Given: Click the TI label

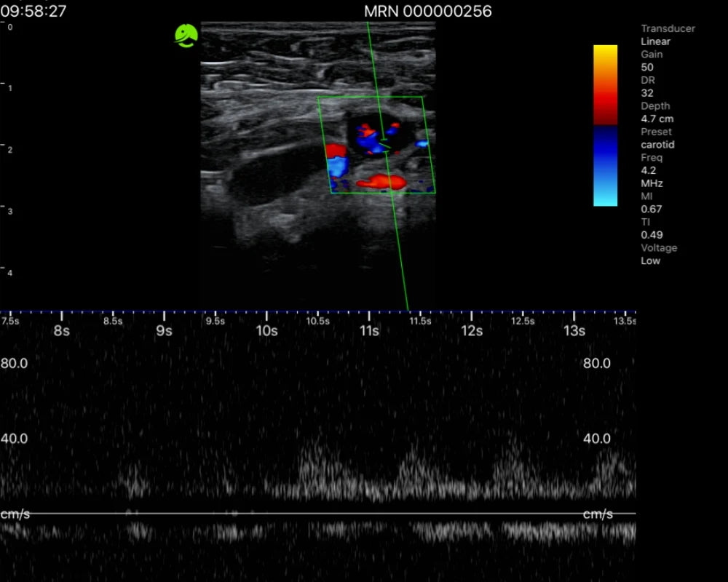Looking at the screenshot, I should pos(645,223).
